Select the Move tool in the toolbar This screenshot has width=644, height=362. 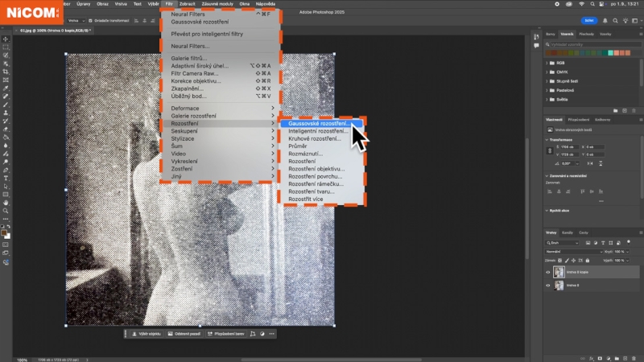point(6,39)
